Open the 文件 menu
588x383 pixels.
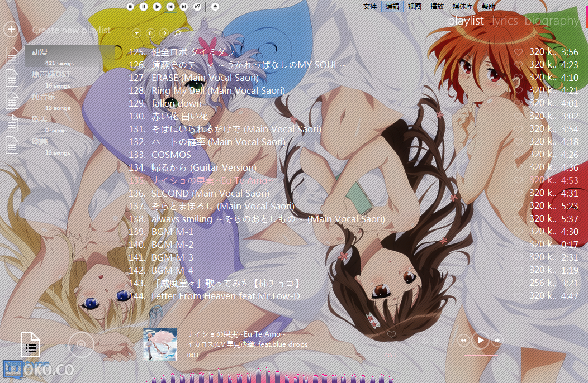tap(370, 6)
